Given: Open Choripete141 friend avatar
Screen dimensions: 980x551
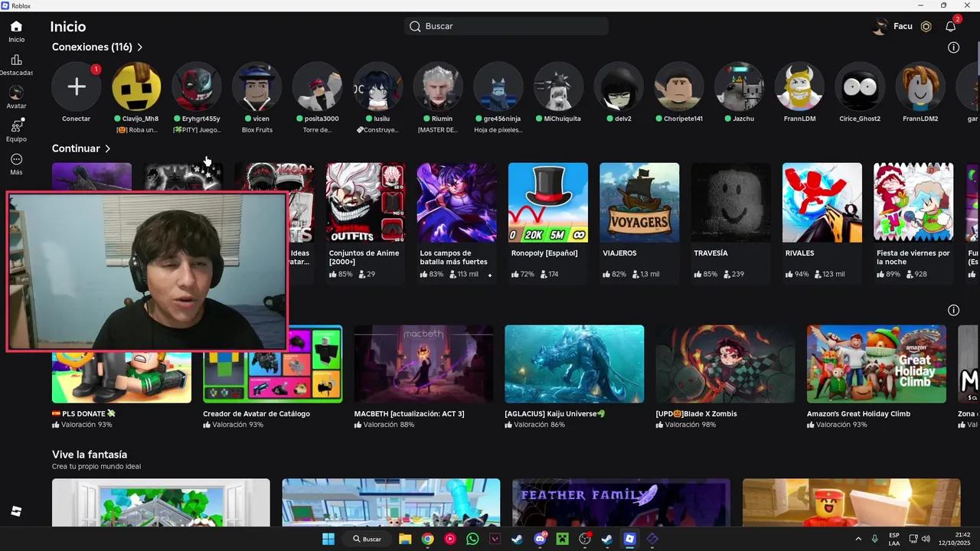Looking at the screenshot, I should coord(679,86).
